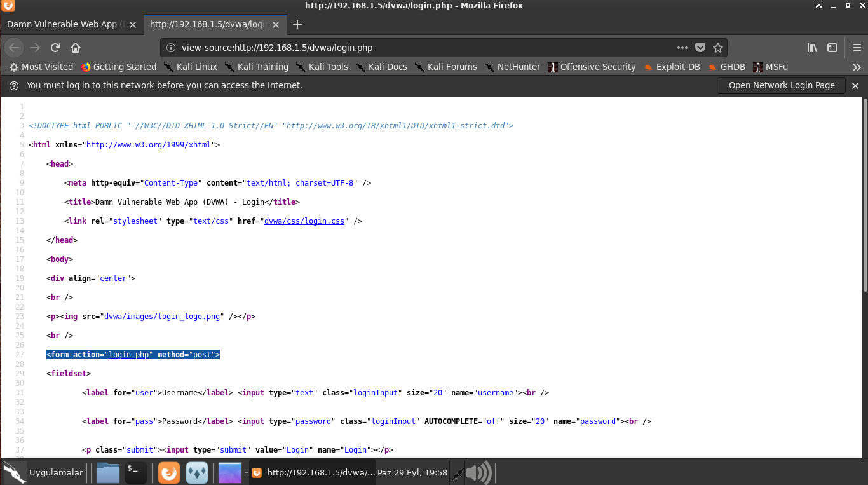Open the Exploit-DB bookmark
Screen dimensions: 868x485
(x=672, y=67)
